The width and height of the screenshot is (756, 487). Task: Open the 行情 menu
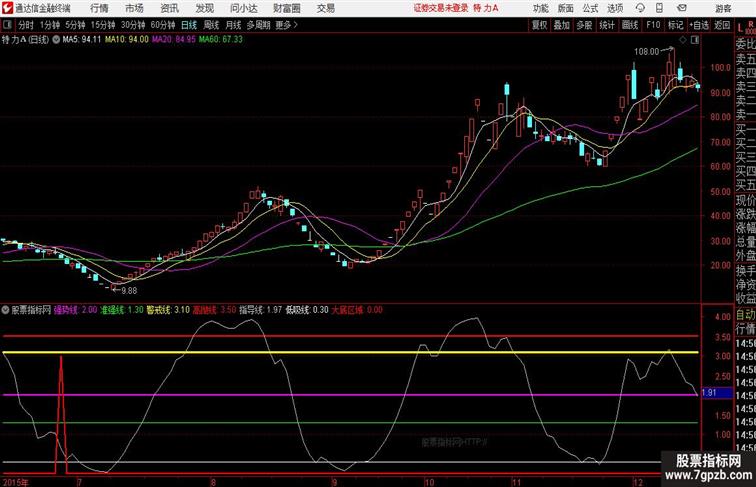point(99,8)
